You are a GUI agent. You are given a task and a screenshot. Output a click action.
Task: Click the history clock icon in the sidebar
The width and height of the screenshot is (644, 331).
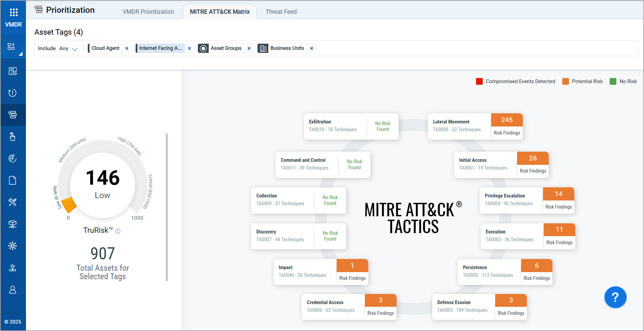click(x=13, y=93)
